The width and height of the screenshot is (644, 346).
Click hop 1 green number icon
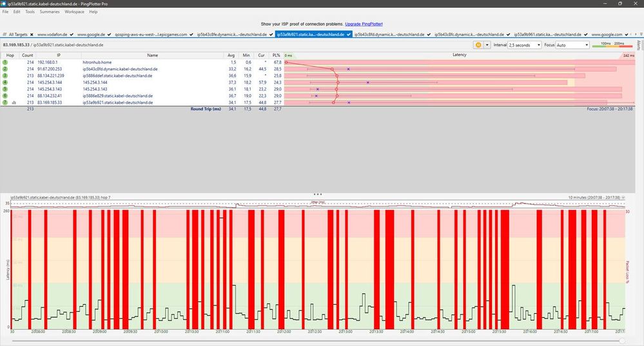(5, 62)
